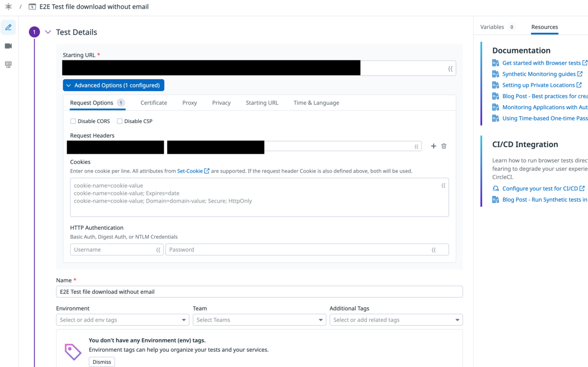Screen dimensions: 588x367
Task: Open the Datadog home icon in breadcrumb
Action: pyautogui.click(x=8, y=7)
